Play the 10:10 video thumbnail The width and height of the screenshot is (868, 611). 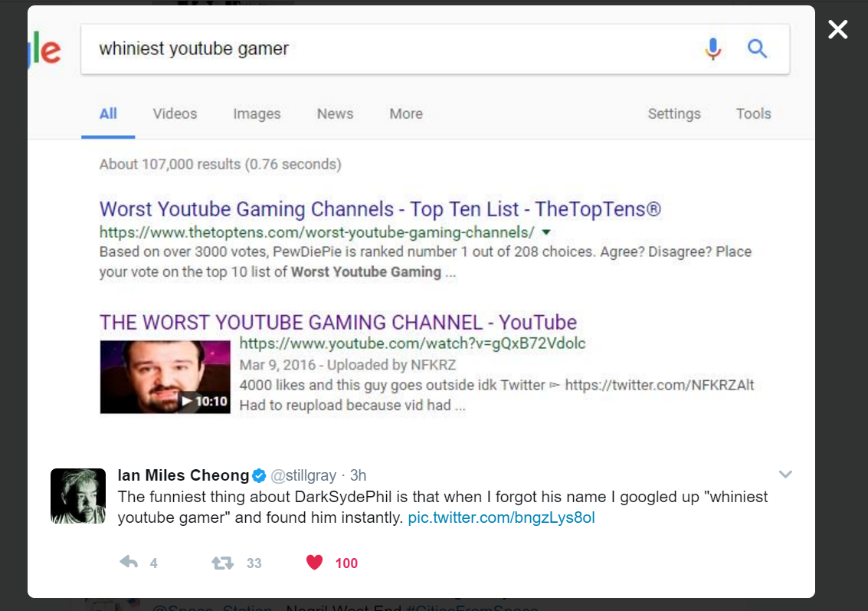click(x=165, y=376)
